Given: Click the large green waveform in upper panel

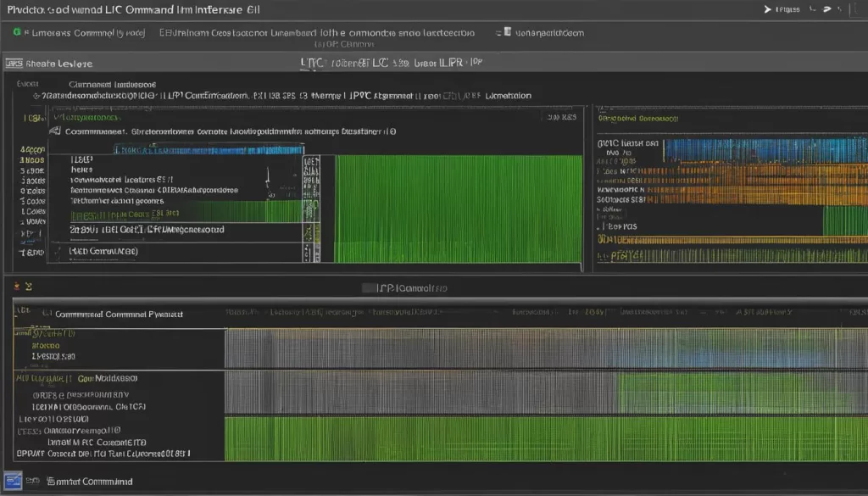Looking at the screenshot, I should click(x=458, y=208).
